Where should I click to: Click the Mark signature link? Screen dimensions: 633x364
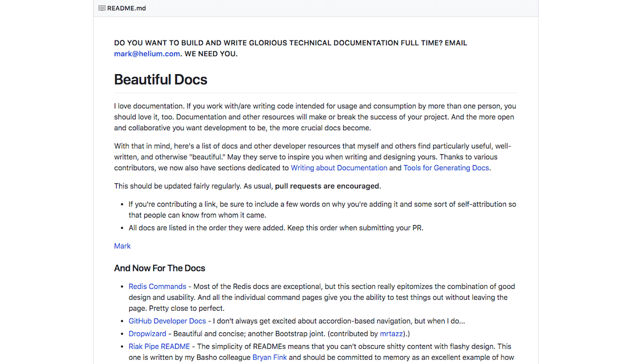(x=122, y=246)
